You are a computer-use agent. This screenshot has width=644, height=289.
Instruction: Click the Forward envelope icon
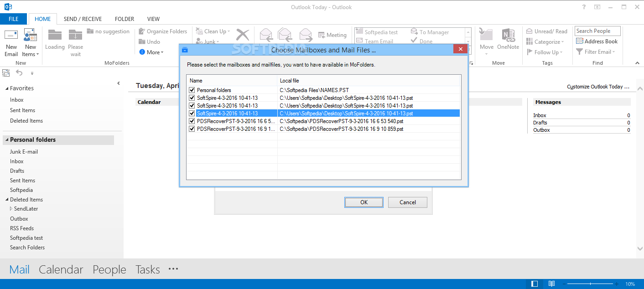coord(306,35)
